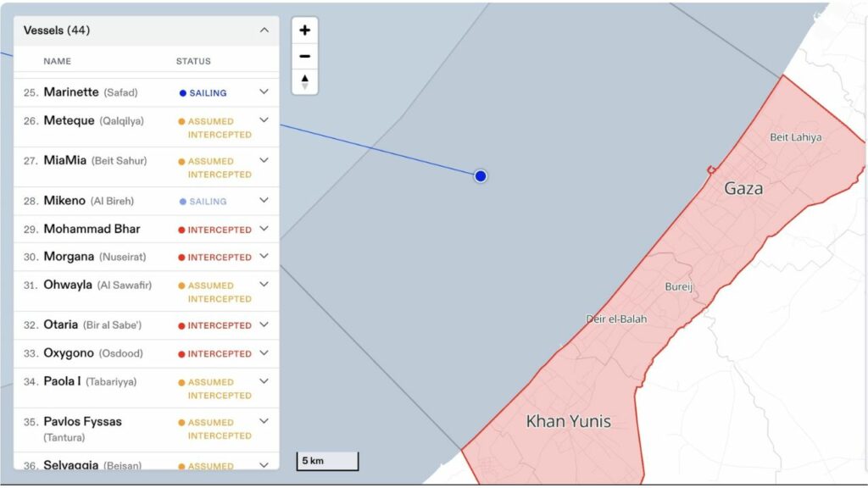Select the MiaMia vessel in the list
Screen dimensions: 868x488
(65, 160)
